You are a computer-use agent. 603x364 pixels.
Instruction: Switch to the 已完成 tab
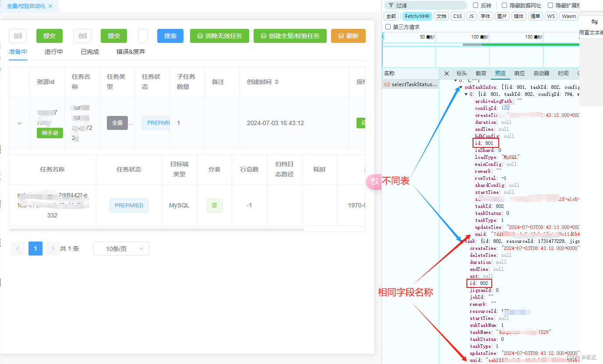(90, 52)
